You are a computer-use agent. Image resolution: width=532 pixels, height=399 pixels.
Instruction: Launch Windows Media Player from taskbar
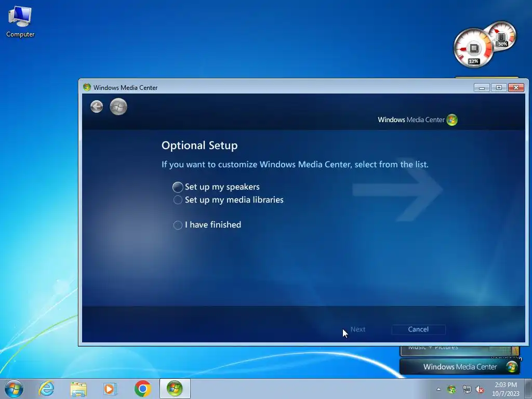[x=110, y=389]
